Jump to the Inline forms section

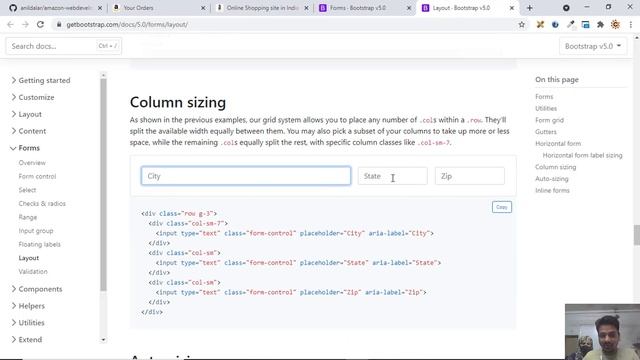552,190
